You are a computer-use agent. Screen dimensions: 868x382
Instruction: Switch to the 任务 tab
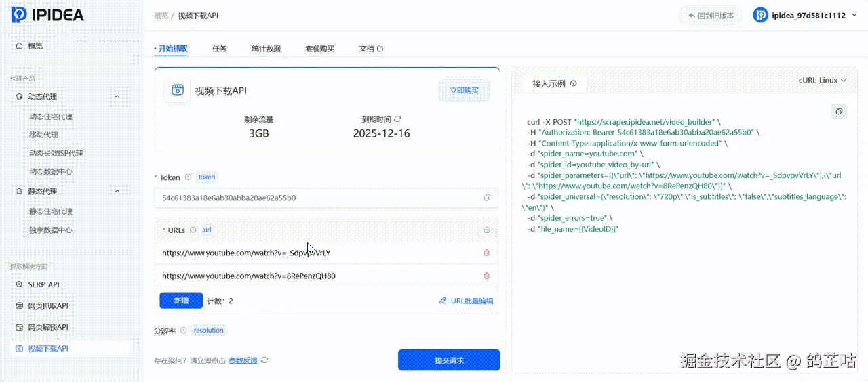(219, 49)
